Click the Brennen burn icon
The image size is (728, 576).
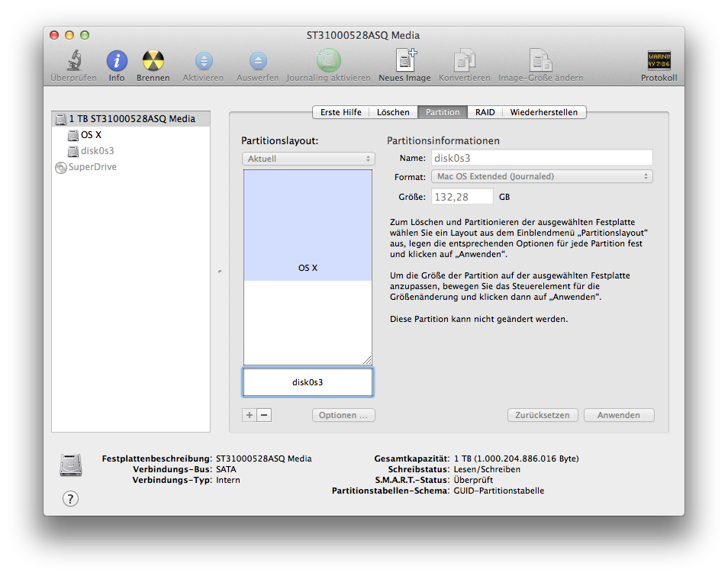click(153, 61)
